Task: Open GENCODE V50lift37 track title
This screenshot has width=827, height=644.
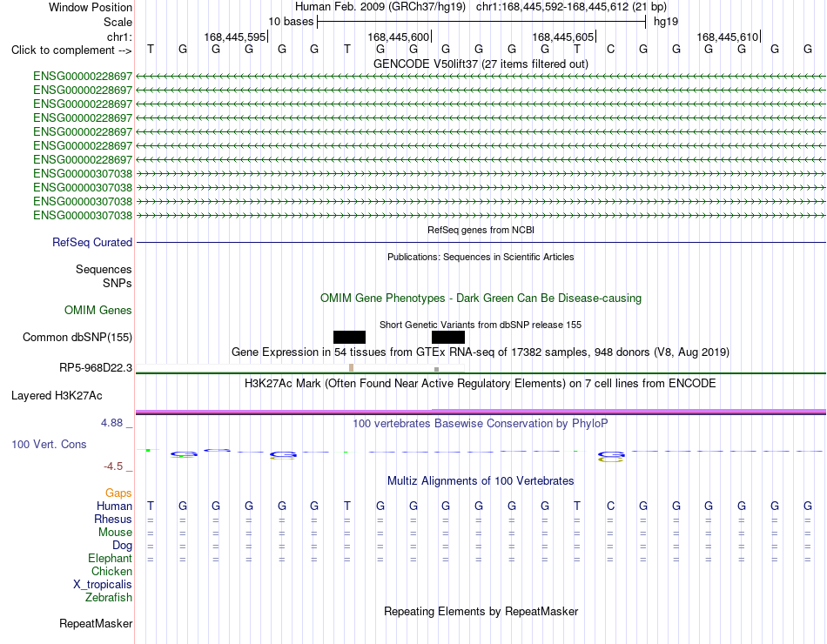Action: [x=481, y=64]
